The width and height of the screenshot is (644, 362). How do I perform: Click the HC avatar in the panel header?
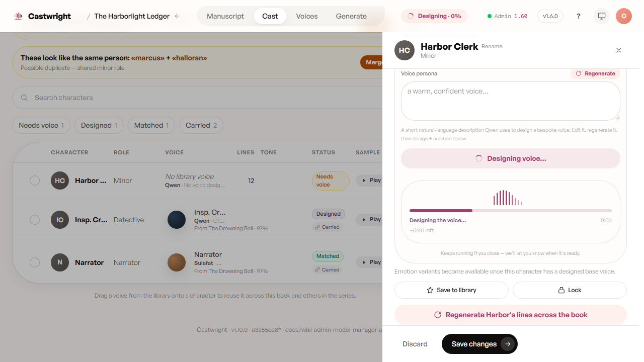click(x=405, y=50)
